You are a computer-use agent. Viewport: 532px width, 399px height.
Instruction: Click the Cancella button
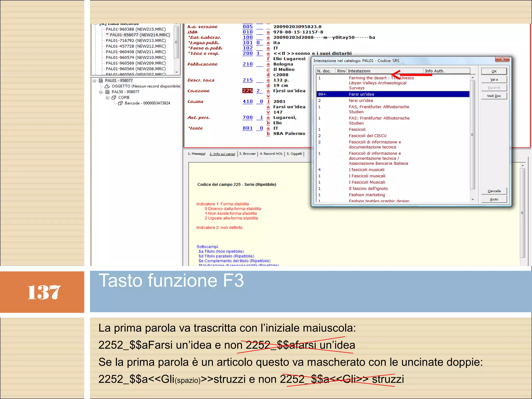click(x=494, y=191)
